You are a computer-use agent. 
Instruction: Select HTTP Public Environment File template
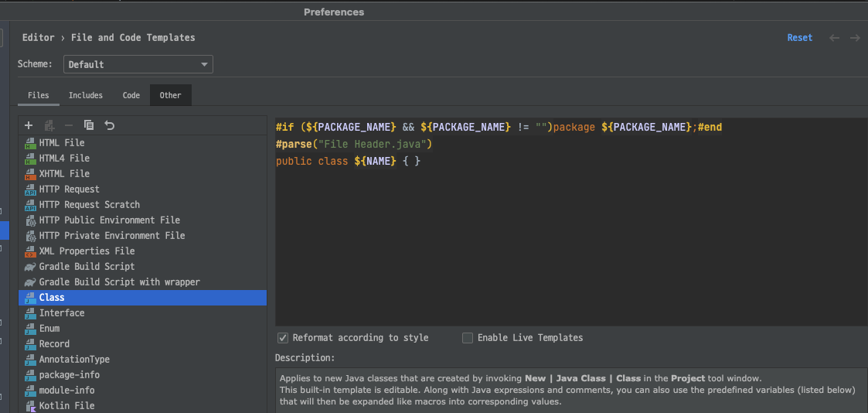143,220
